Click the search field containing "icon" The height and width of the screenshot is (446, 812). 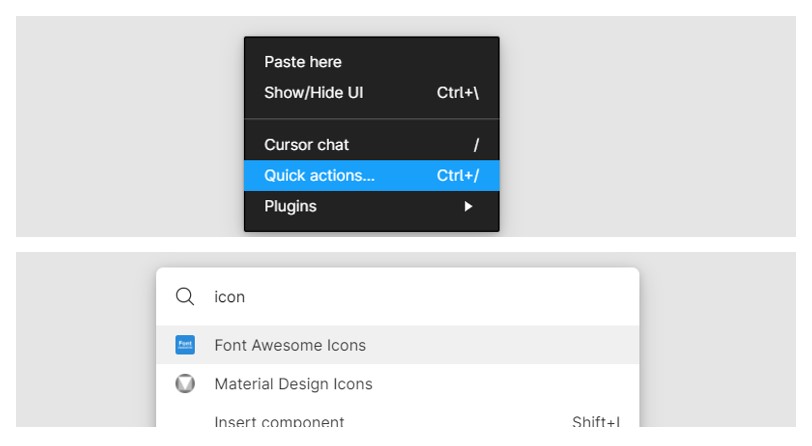[400, 297]
